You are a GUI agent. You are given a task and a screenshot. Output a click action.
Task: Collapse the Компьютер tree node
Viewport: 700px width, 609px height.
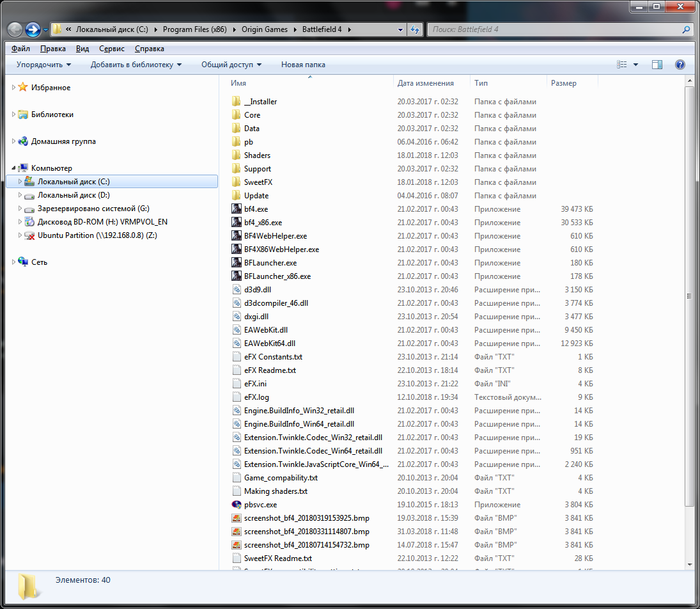tap(14, 168)
